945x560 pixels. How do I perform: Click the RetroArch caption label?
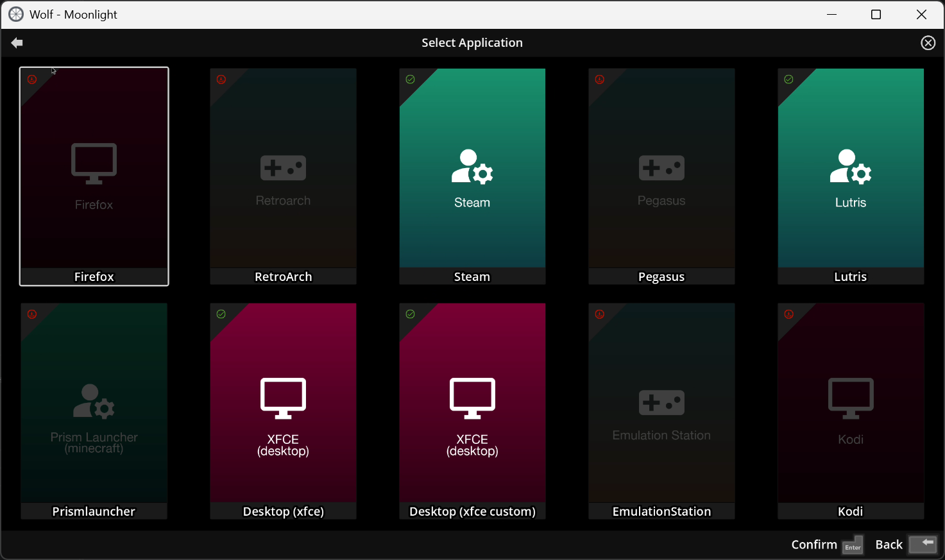pyautogui.click(x=283, y=276)
